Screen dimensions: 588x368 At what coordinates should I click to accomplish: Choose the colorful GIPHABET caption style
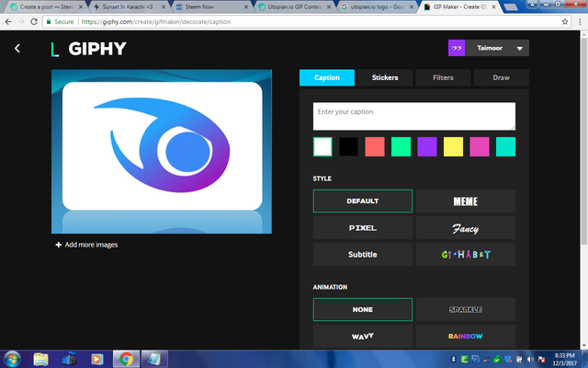(466, 255)
